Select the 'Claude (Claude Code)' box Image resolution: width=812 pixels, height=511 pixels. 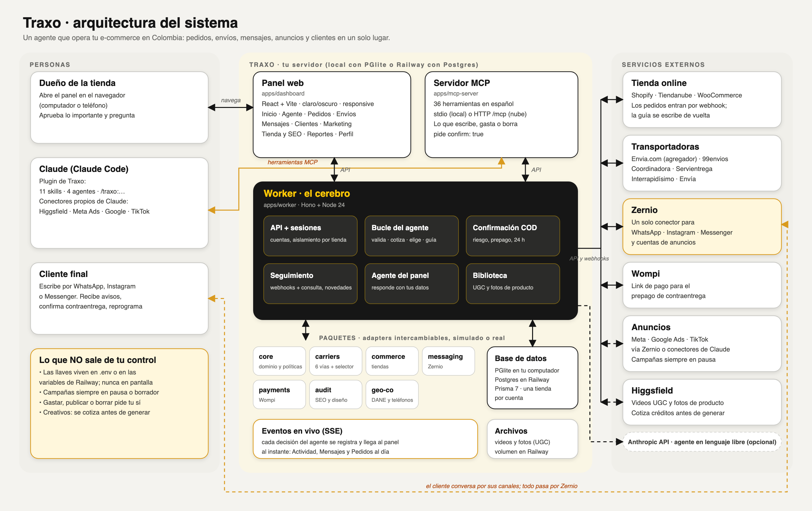(x=119, y=203)
